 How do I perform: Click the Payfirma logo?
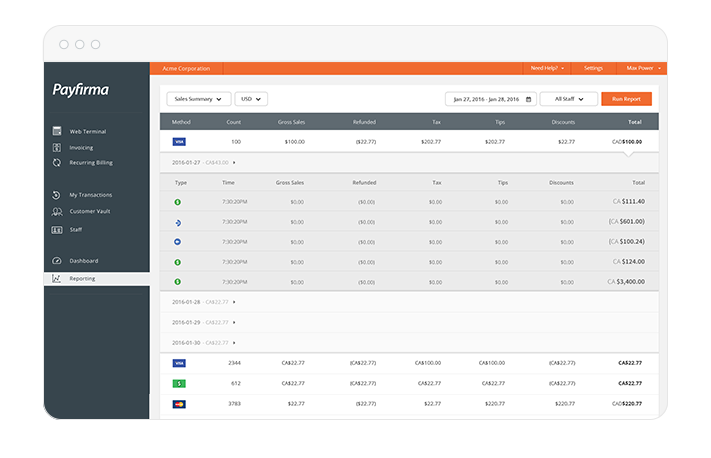coord(81,90)
